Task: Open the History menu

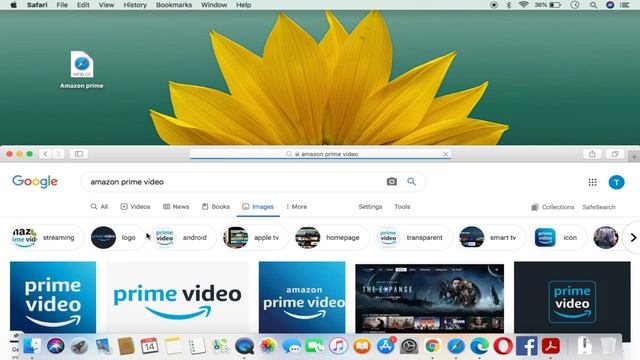Action: [x=135, y=5]
